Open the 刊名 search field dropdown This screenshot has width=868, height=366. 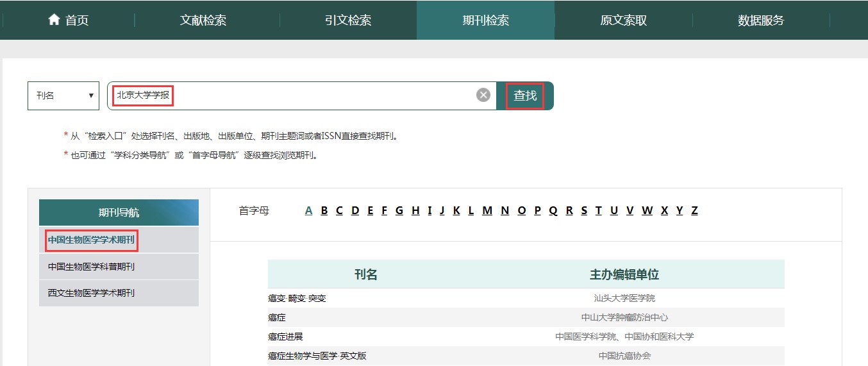point(63,96)
